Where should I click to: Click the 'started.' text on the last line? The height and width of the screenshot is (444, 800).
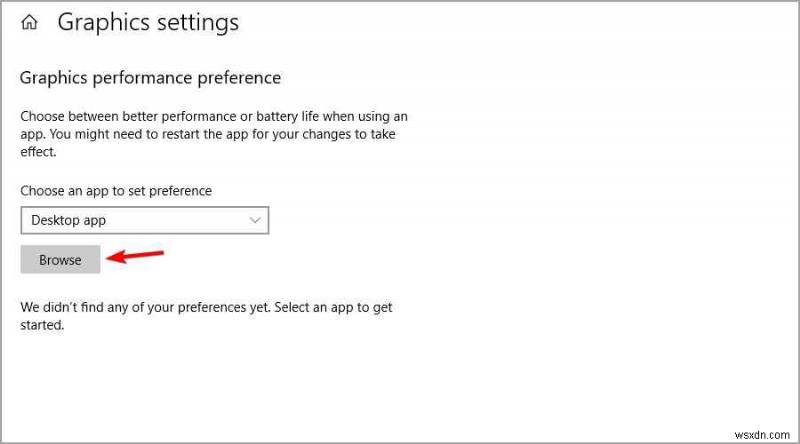pos(42,325)
